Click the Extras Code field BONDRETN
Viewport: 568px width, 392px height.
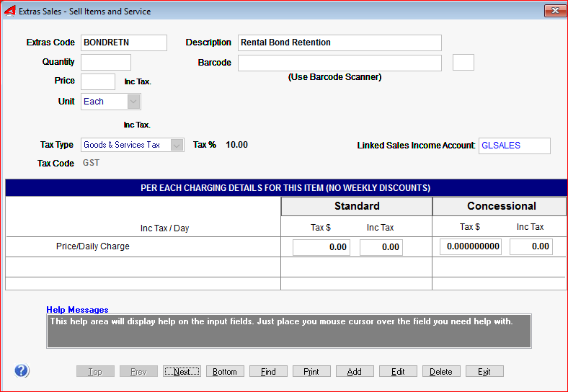point(124,43)
